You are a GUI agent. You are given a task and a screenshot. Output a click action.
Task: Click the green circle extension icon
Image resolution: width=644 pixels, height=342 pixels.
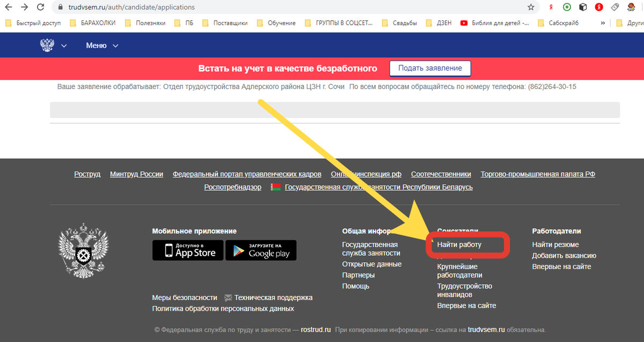click(566, 8)
